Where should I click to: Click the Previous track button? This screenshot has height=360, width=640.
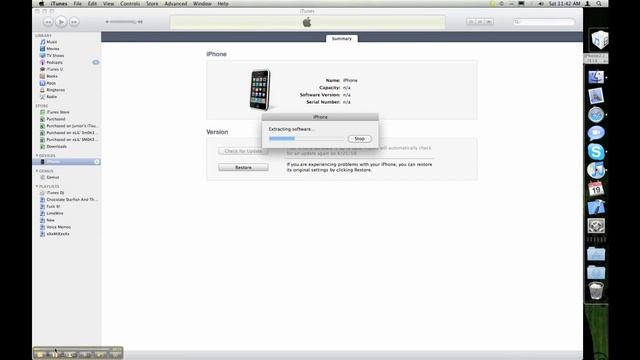[48, 22]
